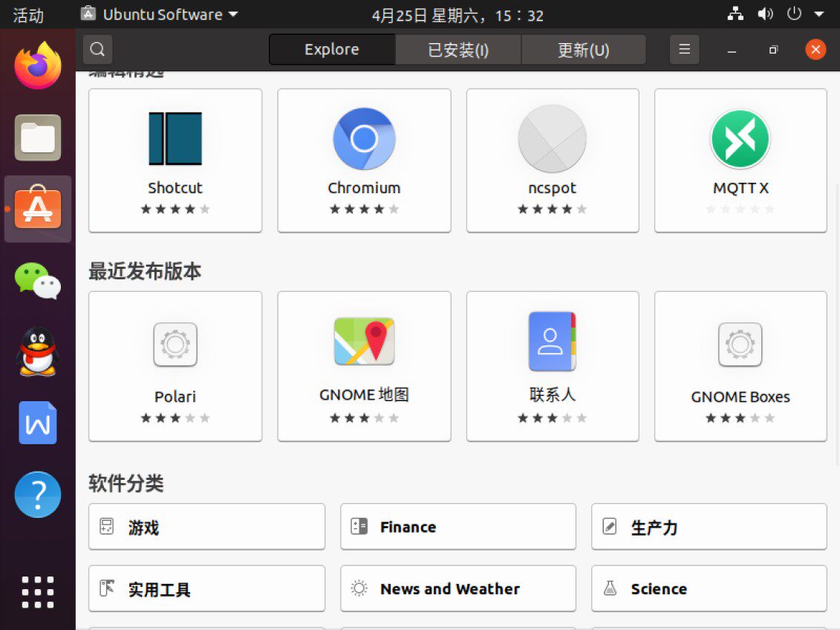Open Files from the dock
840x630 pixels.
pos(37,137)
